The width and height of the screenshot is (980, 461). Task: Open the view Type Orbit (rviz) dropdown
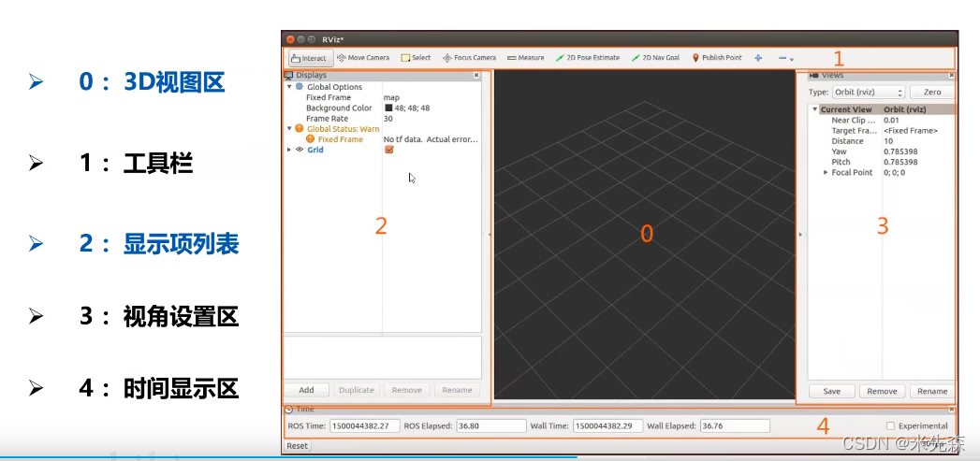click(x=869, y=92)
